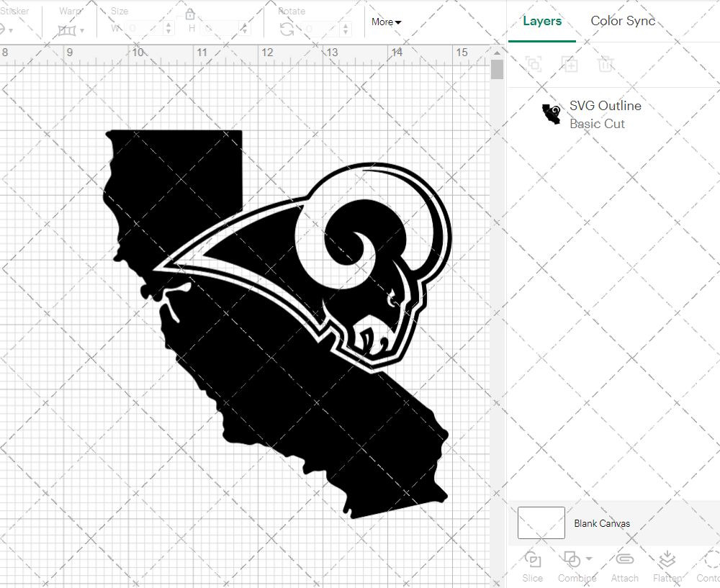Click the Rotate angle input field

(x=321, y=29)
